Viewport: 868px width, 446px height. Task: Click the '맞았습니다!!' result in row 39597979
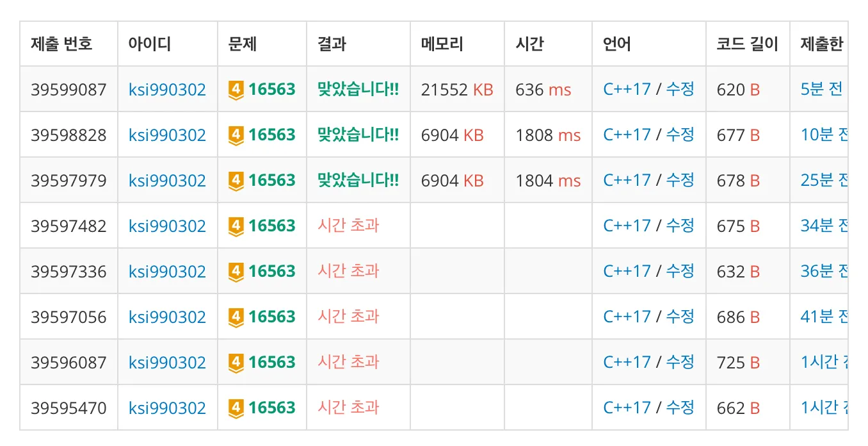(358, 181)
